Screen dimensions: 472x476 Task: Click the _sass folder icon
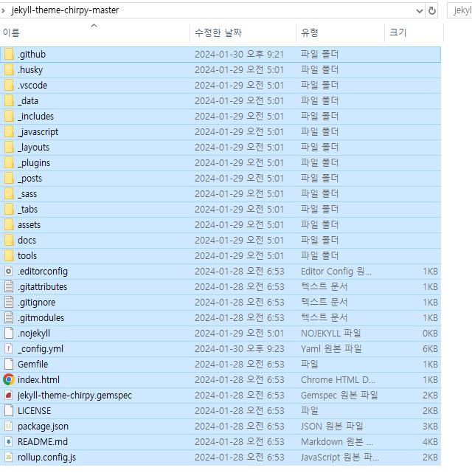point(9,193)
